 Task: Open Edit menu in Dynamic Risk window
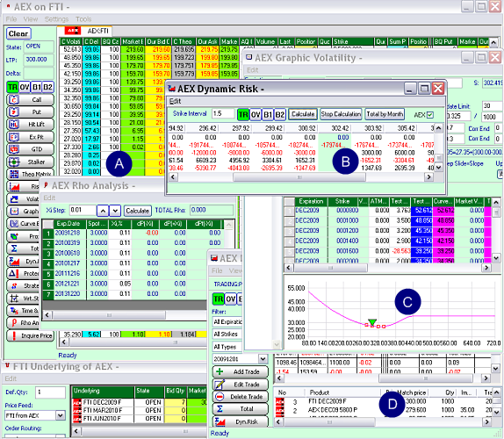coord(176,101)
